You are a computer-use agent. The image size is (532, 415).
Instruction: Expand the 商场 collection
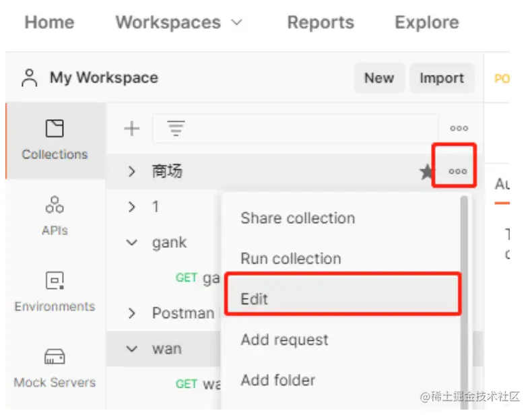[x=132, y=171]
